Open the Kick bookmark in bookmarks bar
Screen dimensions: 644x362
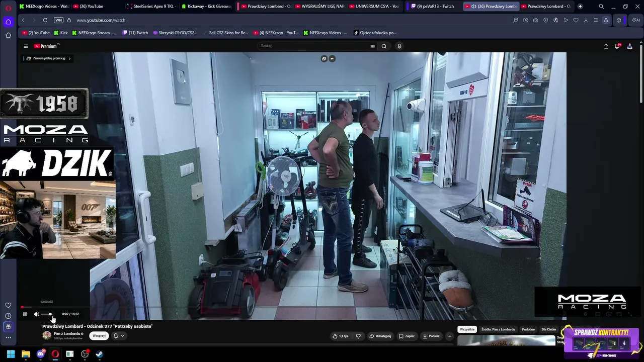click(60, 33)
